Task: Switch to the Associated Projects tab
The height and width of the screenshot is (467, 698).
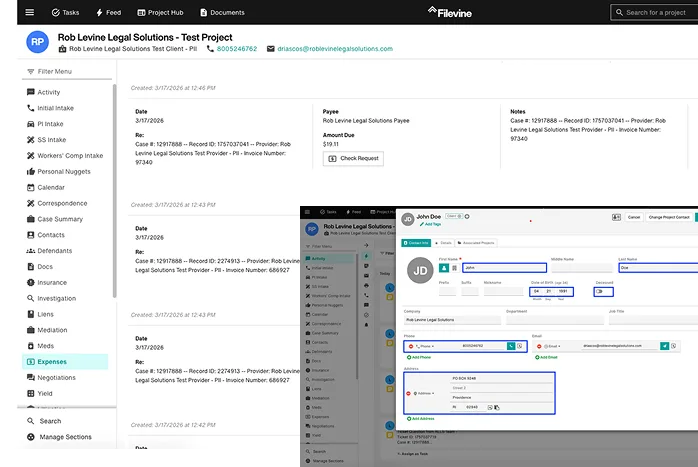Action: (x=476, y=243)
